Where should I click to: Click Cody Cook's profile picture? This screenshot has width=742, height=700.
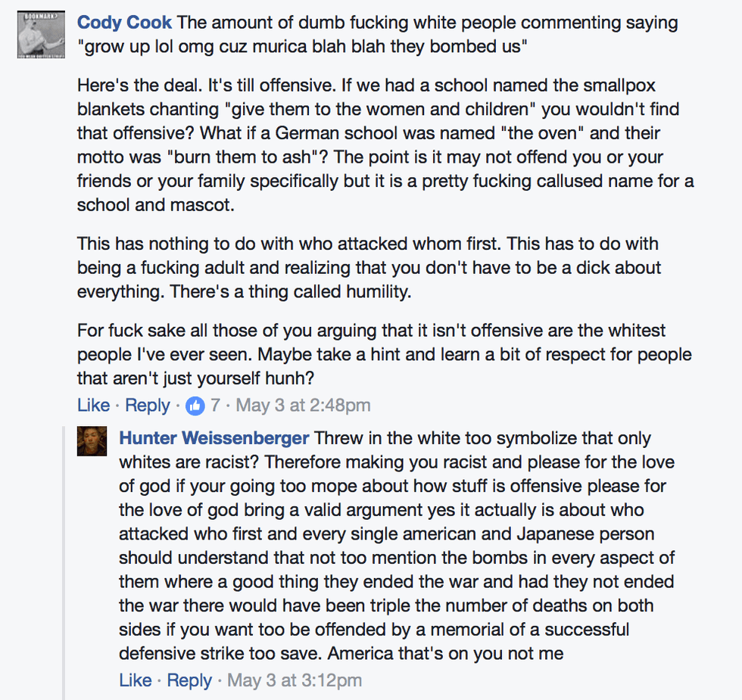tap(36, 35)
